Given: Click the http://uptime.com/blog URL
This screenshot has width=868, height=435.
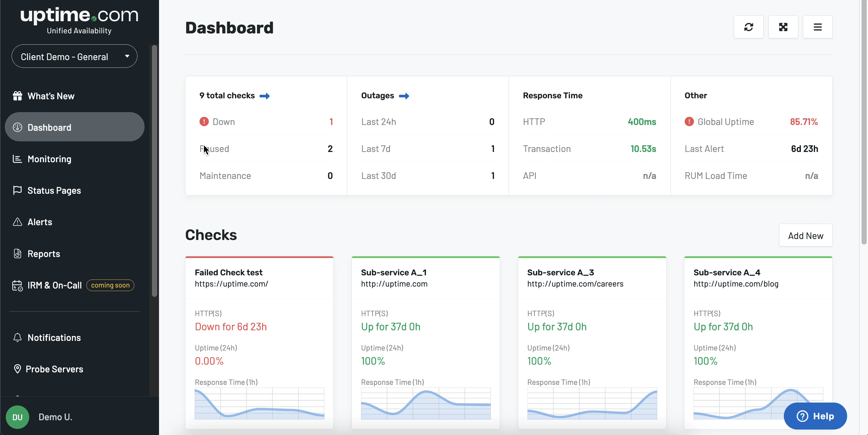Looking at the screenshot, I should 736,284.
